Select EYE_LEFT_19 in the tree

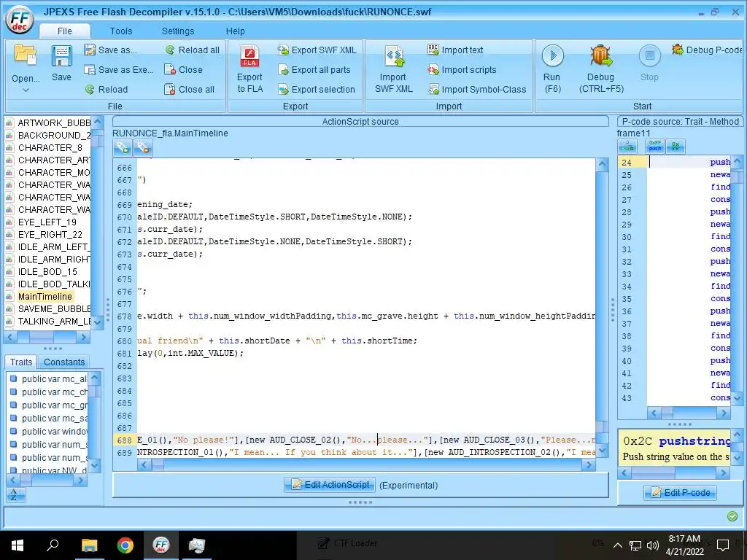47,222
